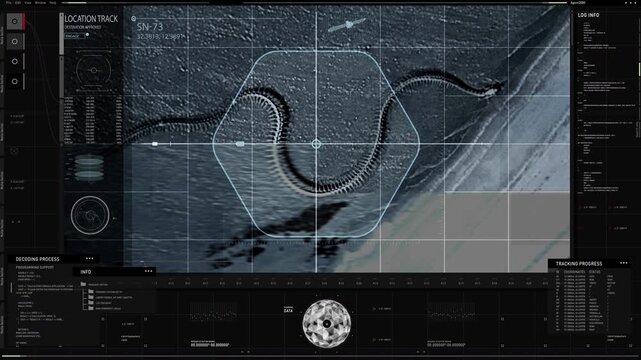The width and height of the screenshot is (641, 360).
Task: Click the ENGAGE button under Location Track
Action: coord(74,36)
